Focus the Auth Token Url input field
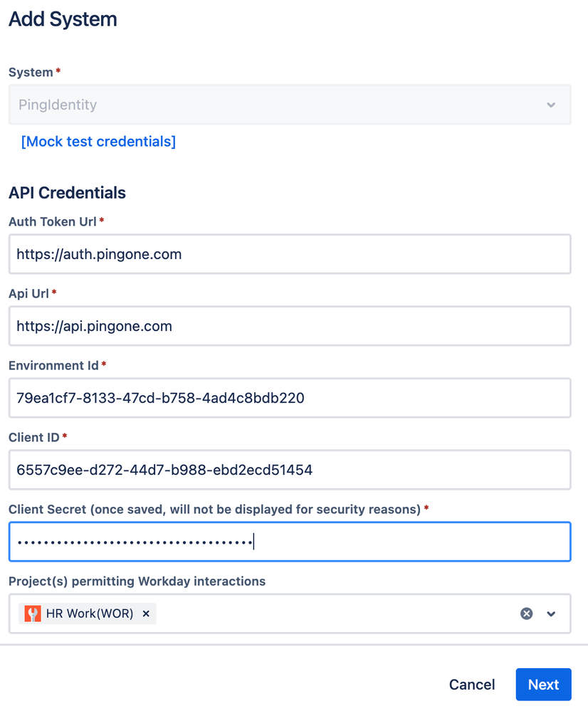Viewport: 588px width, 711px height. [x=289, y=254]
